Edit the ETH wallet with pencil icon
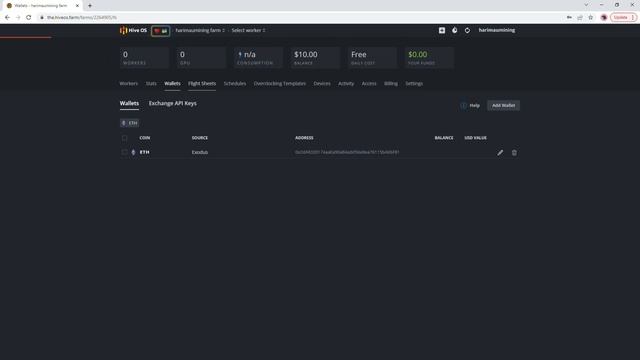The width and height of the screenshot is (640, 360). pos(500,153)
